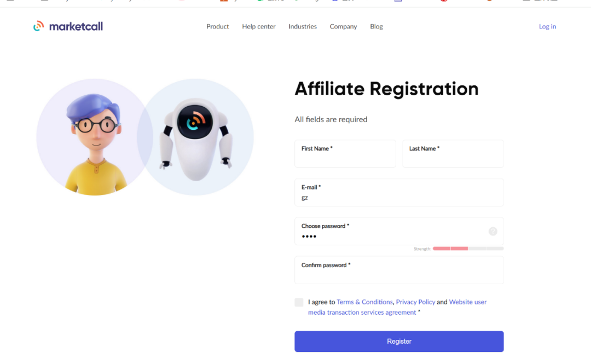Click the blue-haired boy avatar illustration
This screenshot has width=591, height=364.
pyautogui.click(x=94, y=137)
